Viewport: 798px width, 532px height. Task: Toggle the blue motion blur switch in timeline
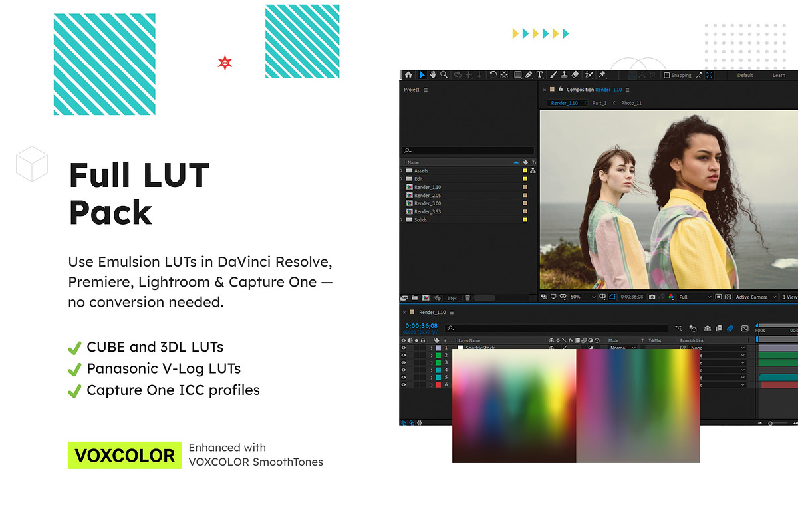730,329
